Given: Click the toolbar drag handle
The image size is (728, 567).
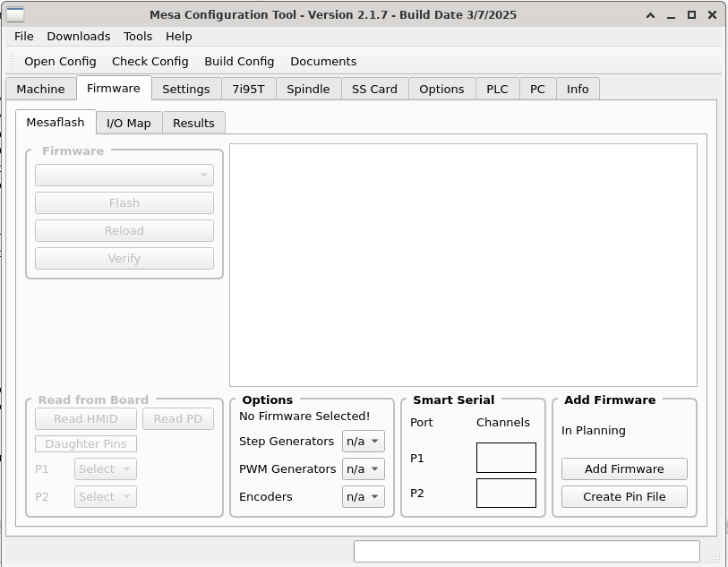Looking at the screenshot, I should pyautogui.click(x=12, y=61).
